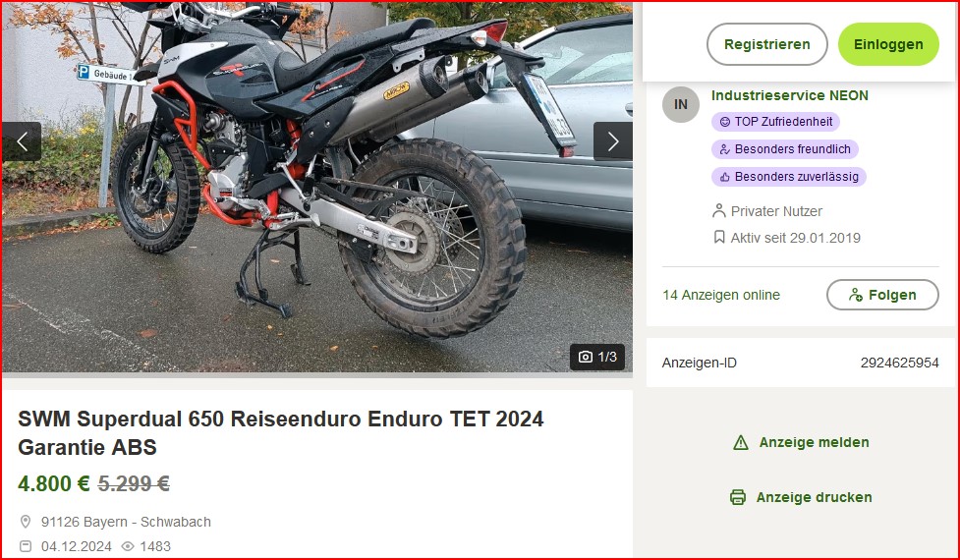Click the warning triangle report icon
Viewport: 960px width, 560px height.
coord(741,442)
